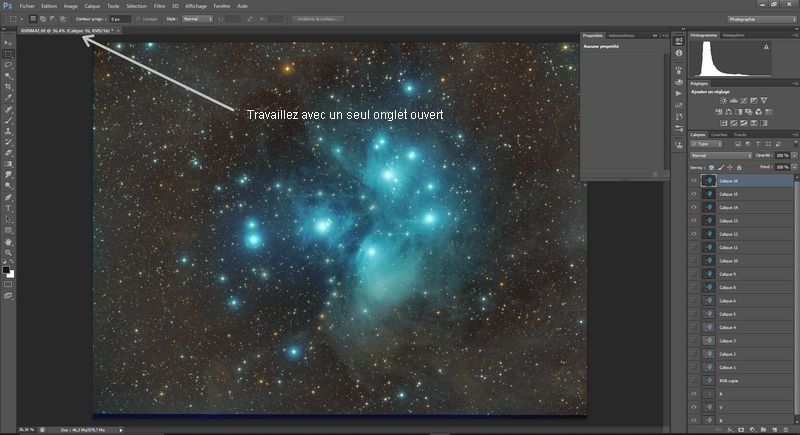Open the Opacité slider dropdown
The height and width of the screenshot is (435, 800).
coord(794,156)
